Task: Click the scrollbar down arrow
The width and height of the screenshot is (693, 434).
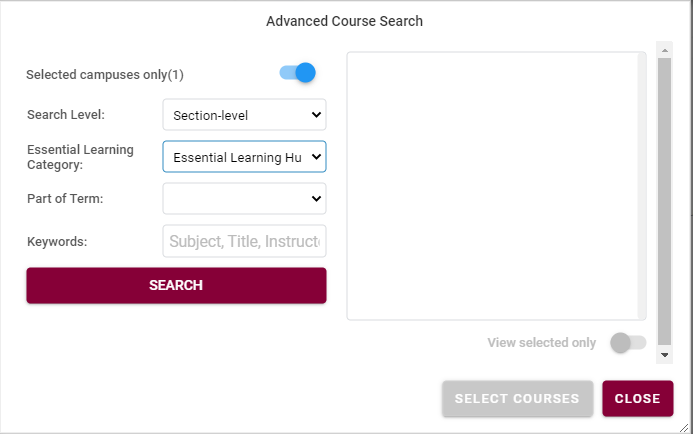Action: (x=664, y=354)
